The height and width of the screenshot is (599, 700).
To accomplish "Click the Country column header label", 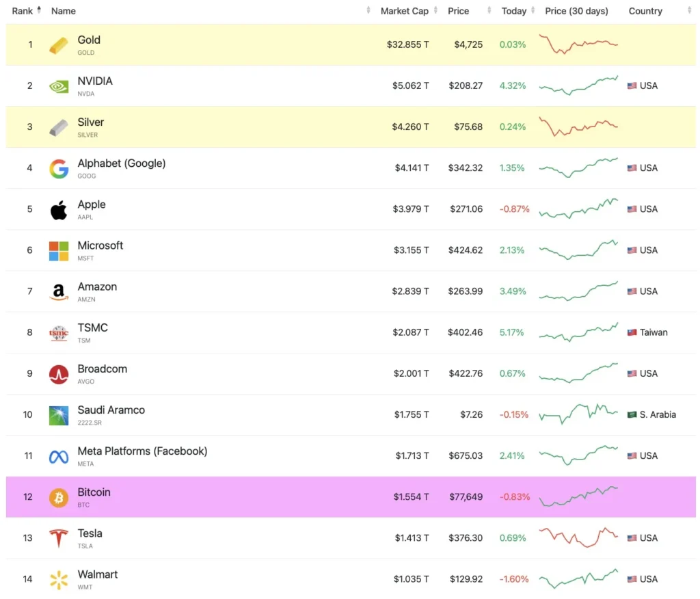I will [x=645, y=11].
